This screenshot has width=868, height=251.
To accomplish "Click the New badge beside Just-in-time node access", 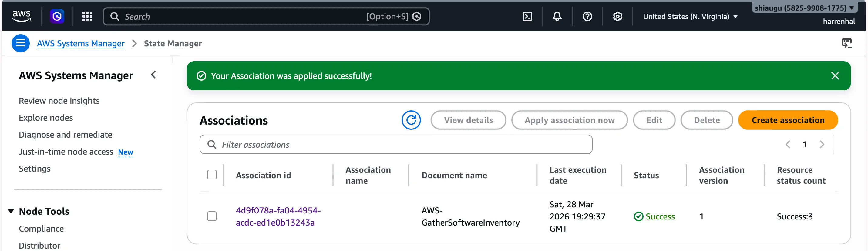I will [126, 152].
